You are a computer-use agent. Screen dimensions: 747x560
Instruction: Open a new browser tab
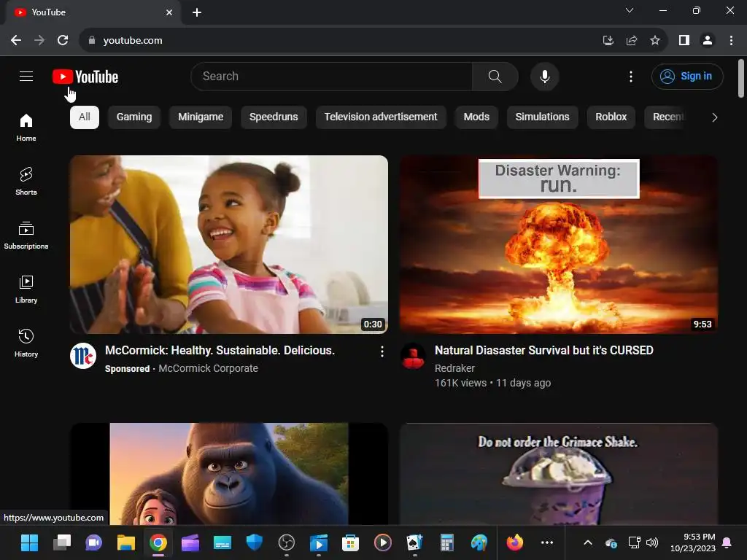click(x=197, y=12)
